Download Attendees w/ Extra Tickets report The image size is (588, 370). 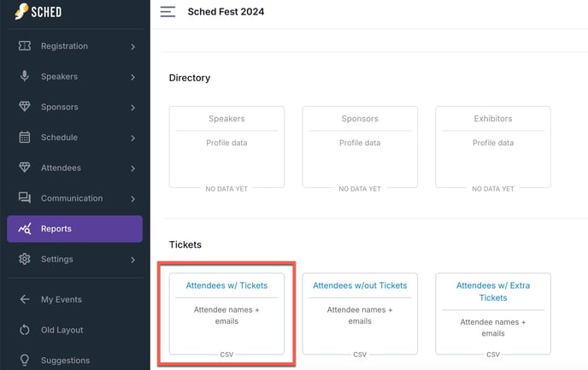[x=493, y=291]
